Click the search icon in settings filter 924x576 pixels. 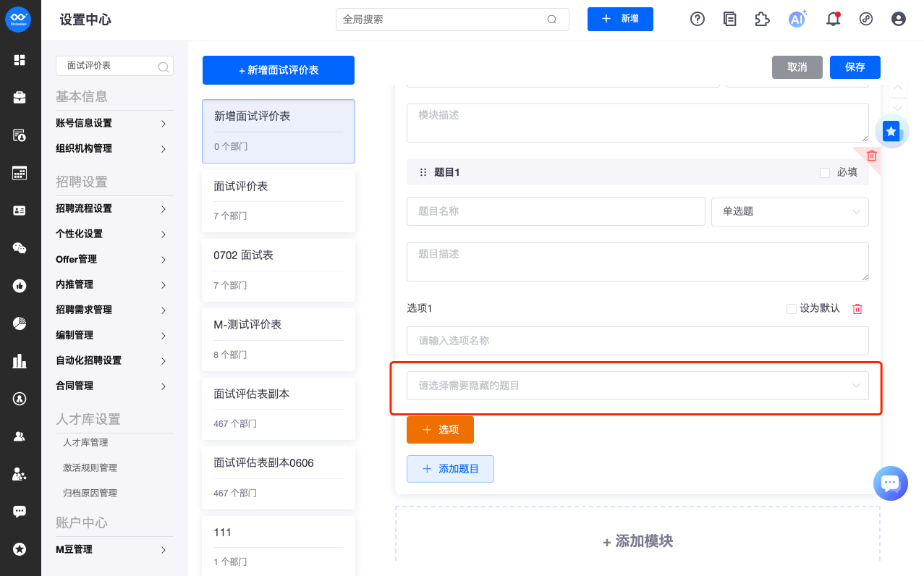tap(164, 67)
